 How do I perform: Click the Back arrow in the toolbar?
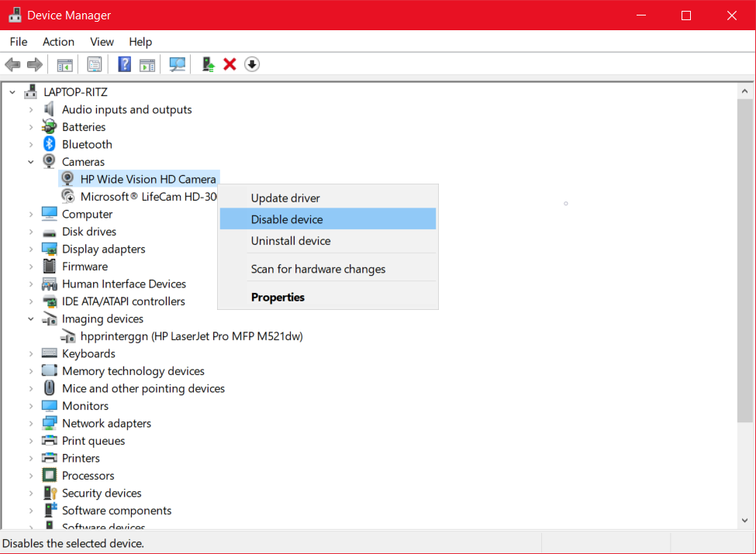pos(12,64)
